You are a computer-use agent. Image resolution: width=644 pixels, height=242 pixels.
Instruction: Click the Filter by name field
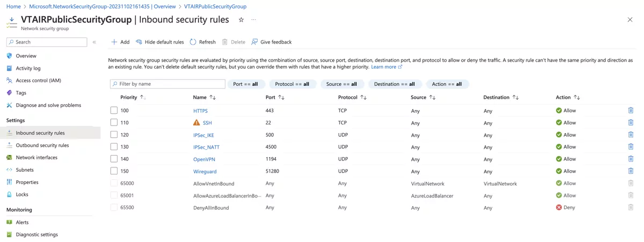tap(167, 84)
